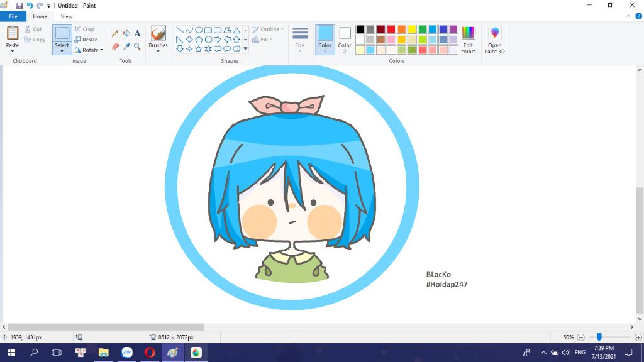
Task: Select the Color picker eyedropper tool
Action: pyautogui.click(x=126, y=47)
